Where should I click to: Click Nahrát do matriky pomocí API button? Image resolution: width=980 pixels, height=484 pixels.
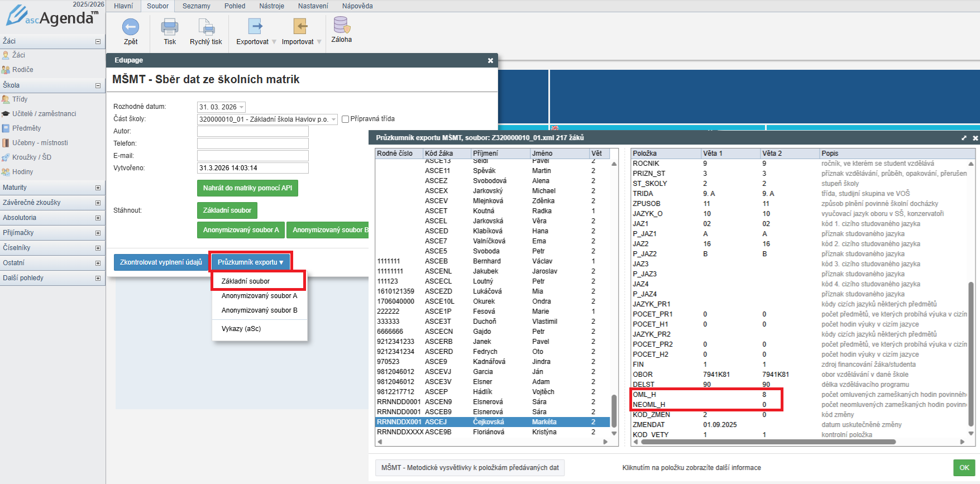[x=247, y=188]
